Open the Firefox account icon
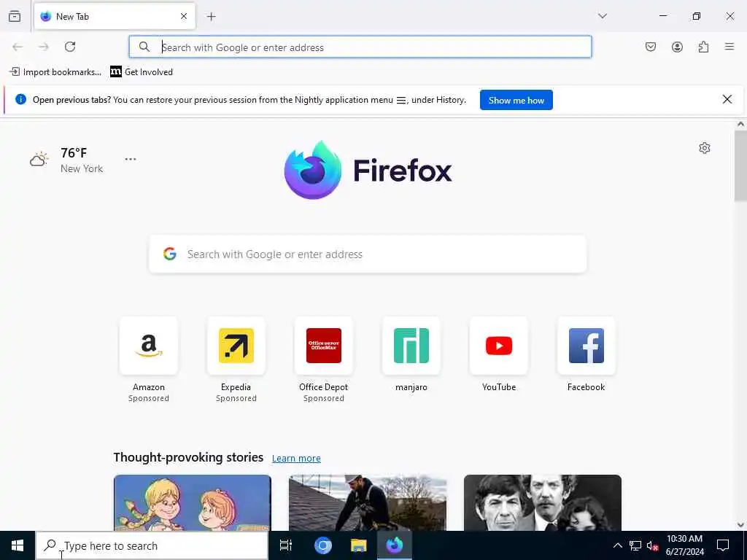This screenshot has width=747, height=560. click(677, 47)
